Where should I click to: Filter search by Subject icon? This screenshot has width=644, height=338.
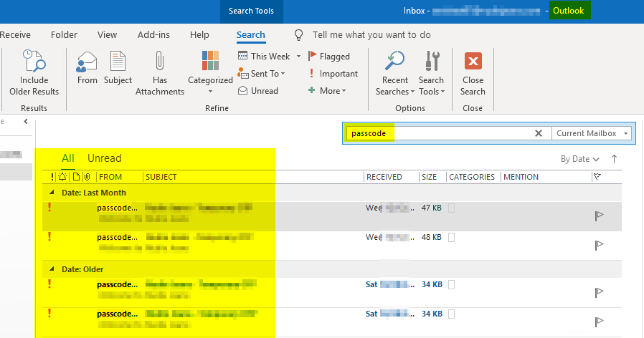(118, 63)
